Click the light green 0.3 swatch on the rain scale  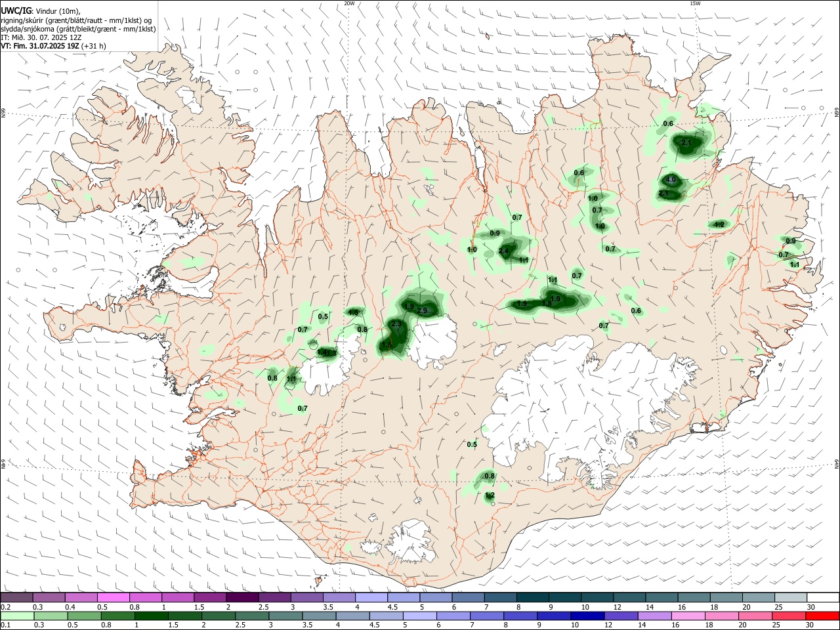(x=51, y=616)
